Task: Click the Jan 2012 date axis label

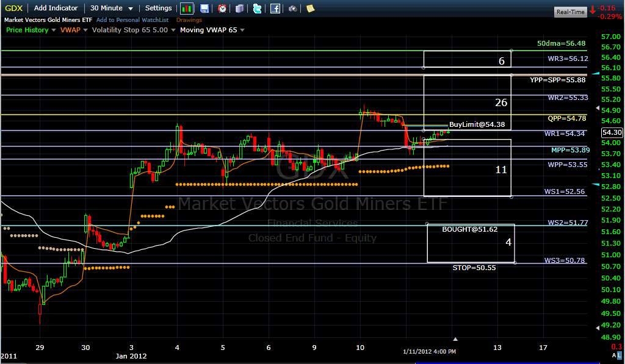Action: point(131,356)
